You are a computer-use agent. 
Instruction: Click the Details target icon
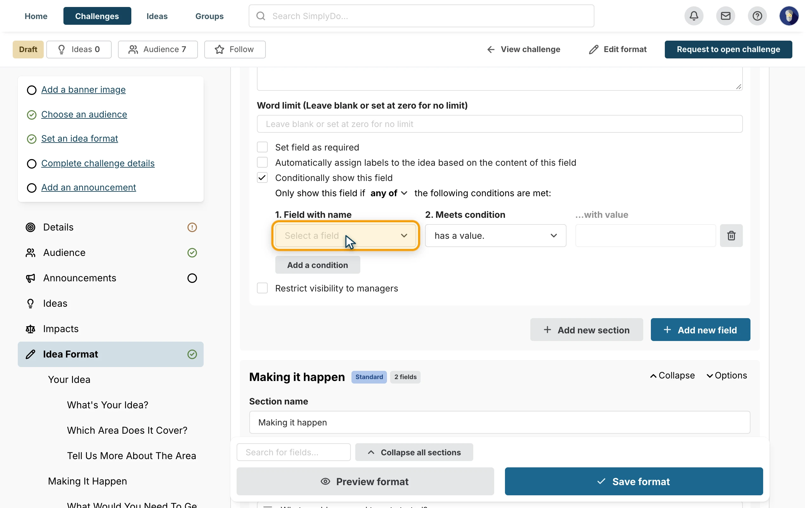click(x=30, y=227)
